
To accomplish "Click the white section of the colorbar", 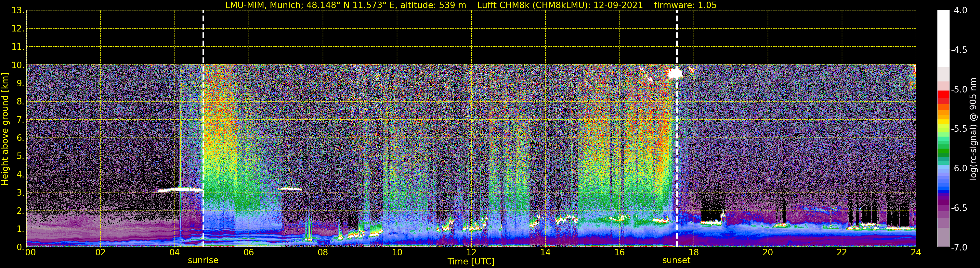I will coord(943,39).
